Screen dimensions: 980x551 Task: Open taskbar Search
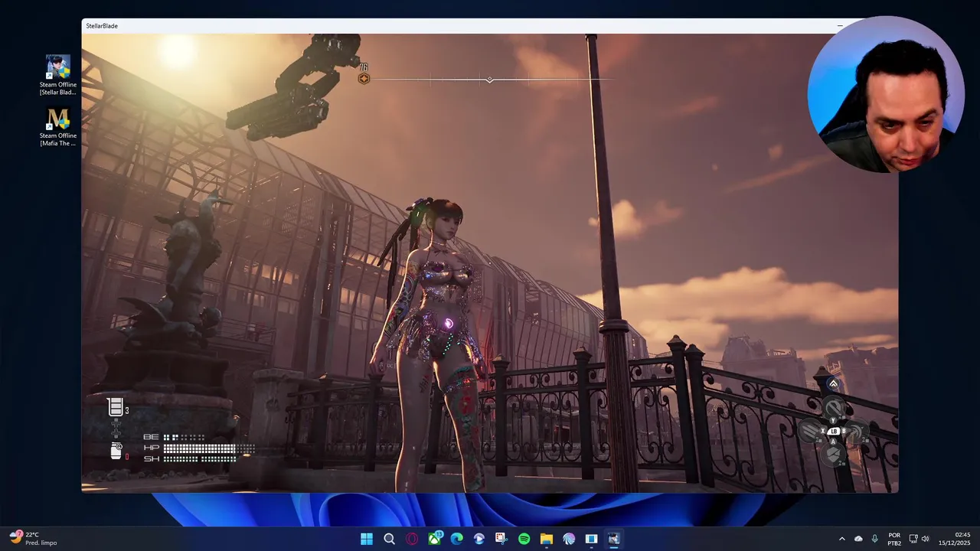coord(389,539)
